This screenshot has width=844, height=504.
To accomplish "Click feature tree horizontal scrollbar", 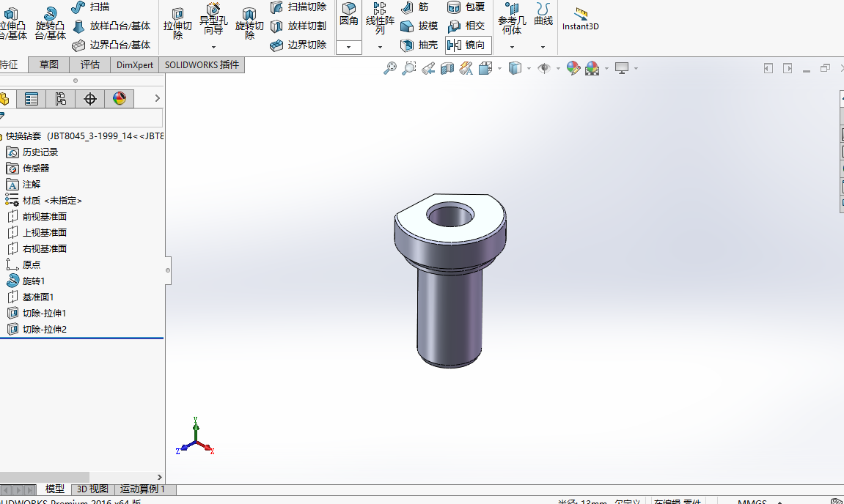I will [44, 477].
